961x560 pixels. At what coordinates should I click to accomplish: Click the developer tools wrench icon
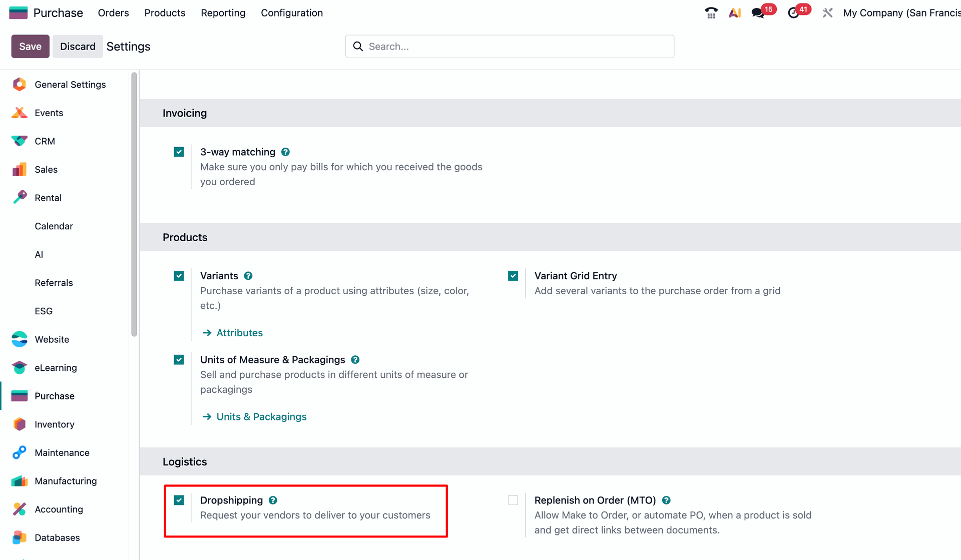827,13
